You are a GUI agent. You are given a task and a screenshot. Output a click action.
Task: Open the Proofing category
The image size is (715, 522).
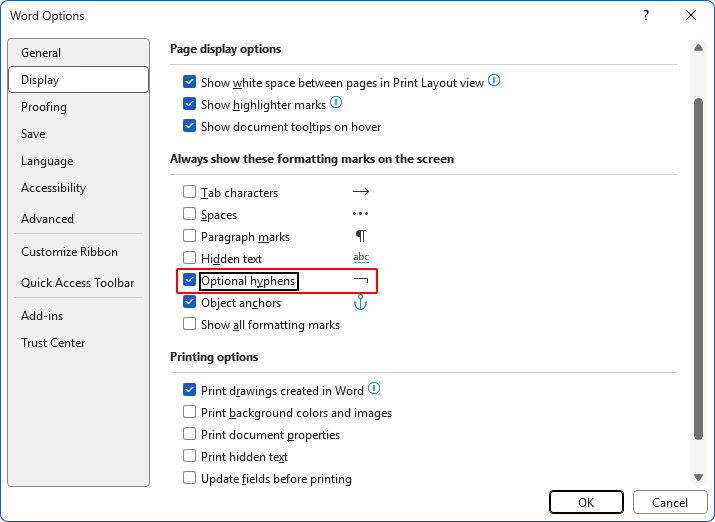pos(44,107)
